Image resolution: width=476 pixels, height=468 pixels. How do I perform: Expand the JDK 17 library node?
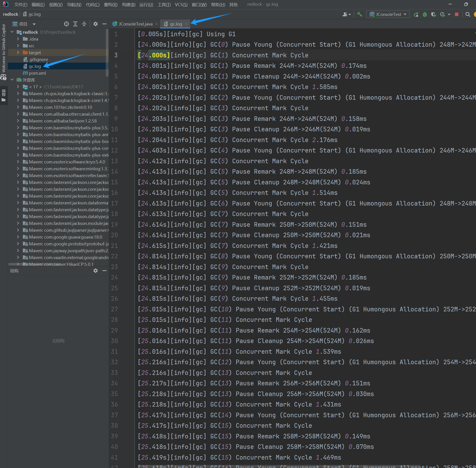click(x=18, y=86)
